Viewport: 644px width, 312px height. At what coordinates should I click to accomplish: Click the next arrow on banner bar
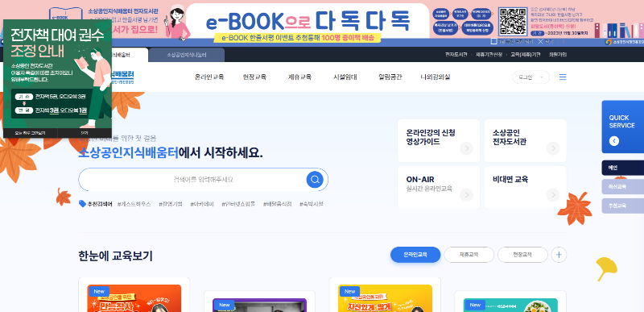tap(563, 41)
